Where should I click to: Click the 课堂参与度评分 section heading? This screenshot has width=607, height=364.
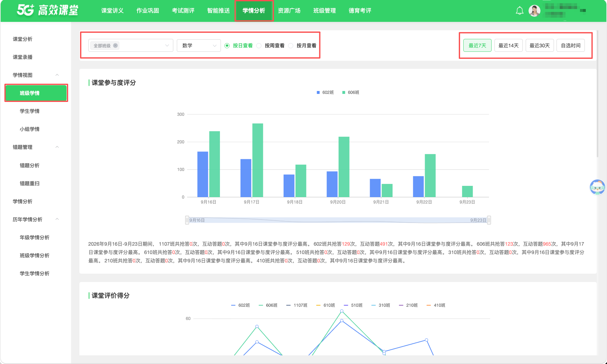[114, 83]
